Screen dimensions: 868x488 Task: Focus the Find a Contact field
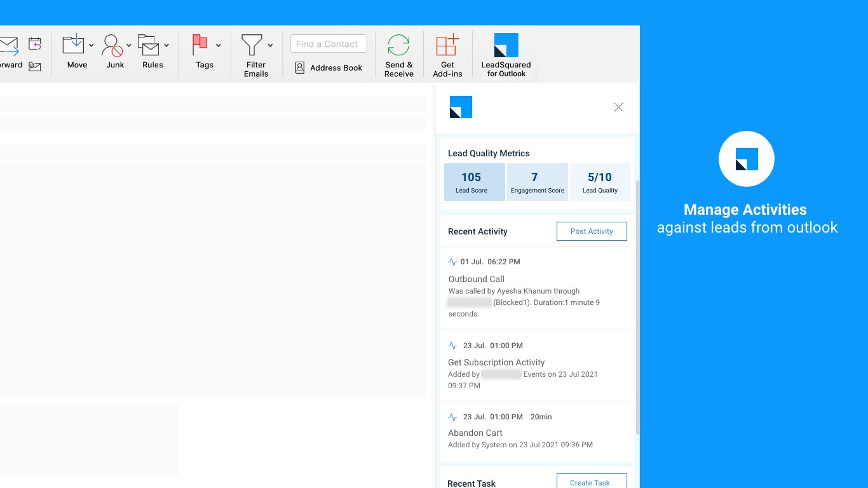pyautogui.click(x=329, y=44)
